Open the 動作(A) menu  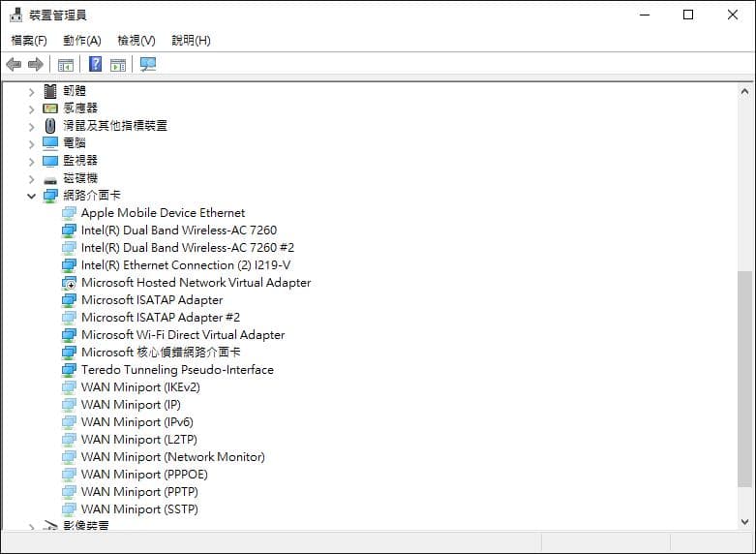click(82, 41)
